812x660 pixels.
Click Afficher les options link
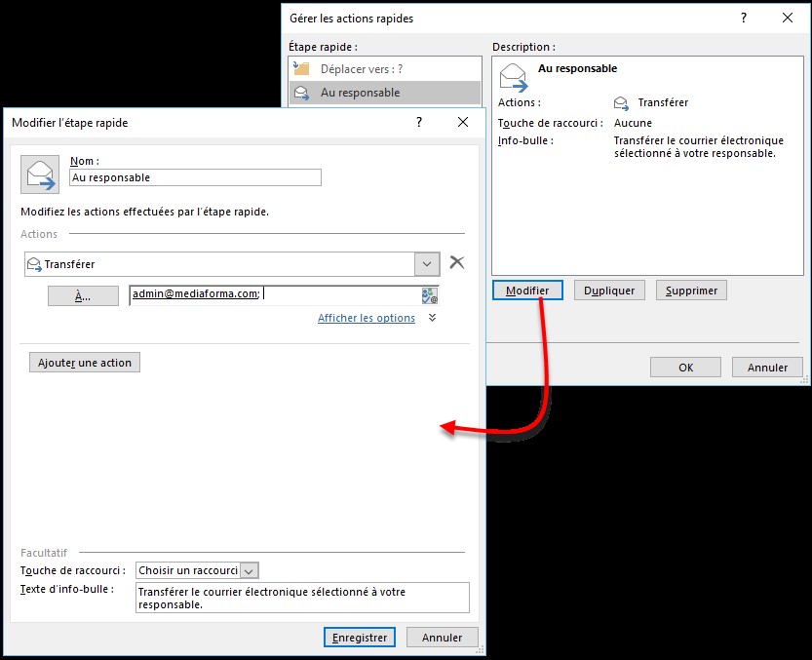(x=367, y=318)
